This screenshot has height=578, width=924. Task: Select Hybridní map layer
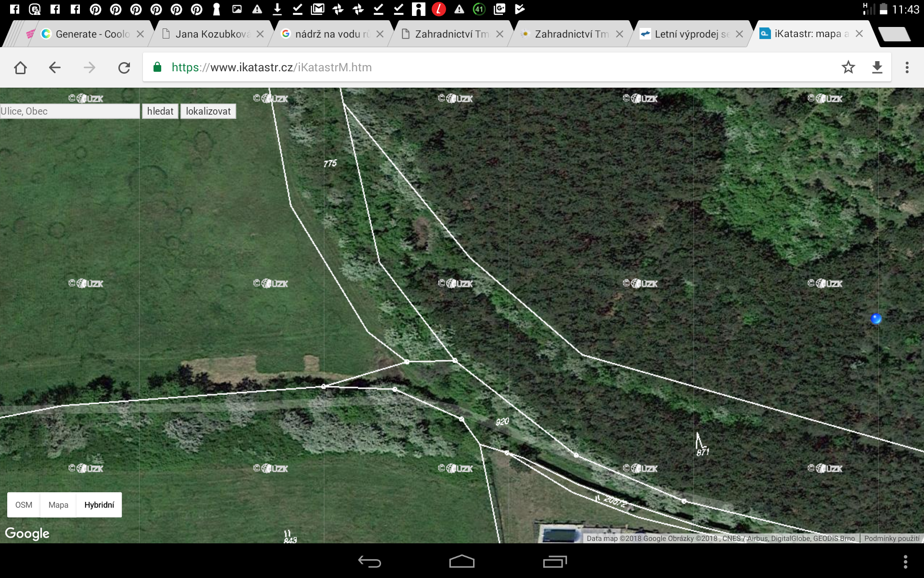(99, 505)
